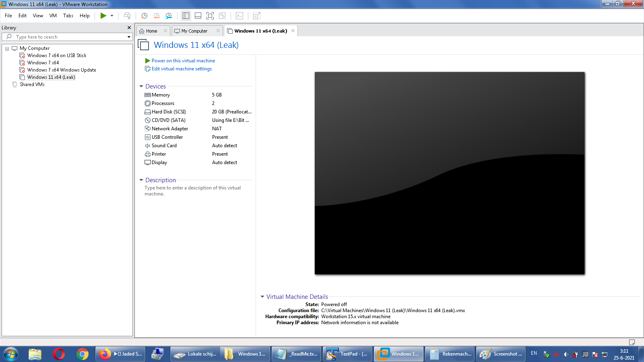The width and height of the screenshot is (644, 362).
Task: Revert the VM to its snapshot
Action: point(157,16)
